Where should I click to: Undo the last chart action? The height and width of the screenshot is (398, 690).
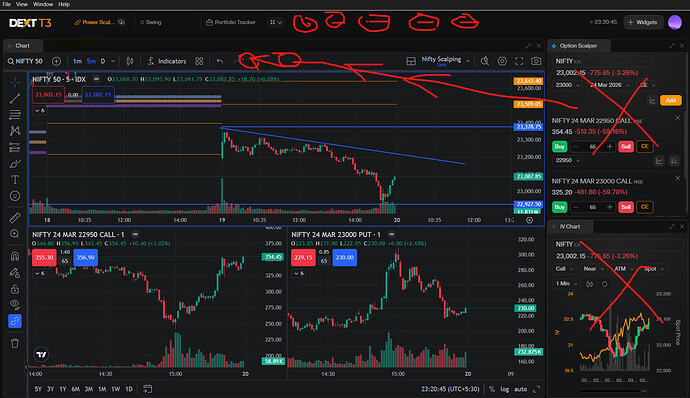pos(220,61)
